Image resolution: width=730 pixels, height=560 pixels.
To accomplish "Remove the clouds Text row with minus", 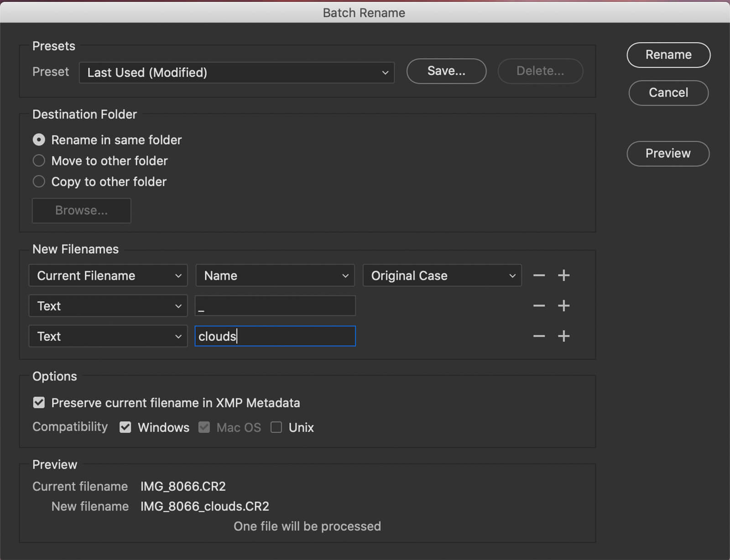I will point(539,336).
